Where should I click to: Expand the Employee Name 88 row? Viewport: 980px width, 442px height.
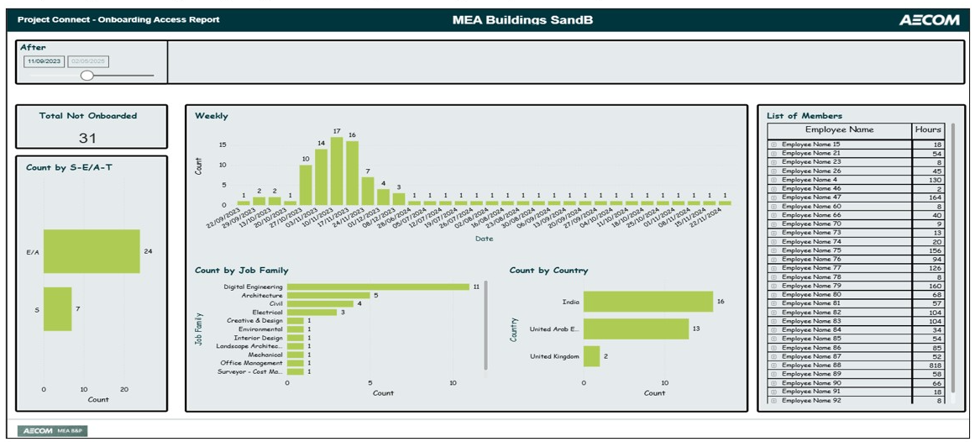click(x=773, y=365)
